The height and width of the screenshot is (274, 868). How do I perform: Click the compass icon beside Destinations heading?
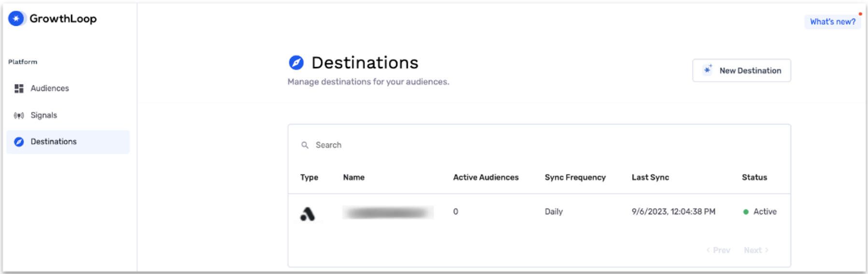[x=296, y=63]
